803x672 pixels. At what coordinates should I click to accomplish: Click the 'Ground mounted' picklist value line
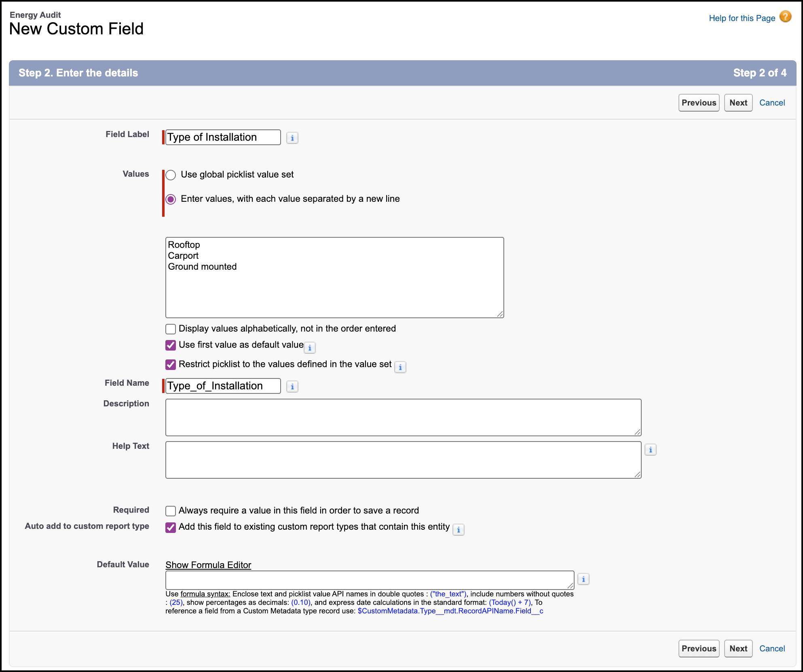202,266
